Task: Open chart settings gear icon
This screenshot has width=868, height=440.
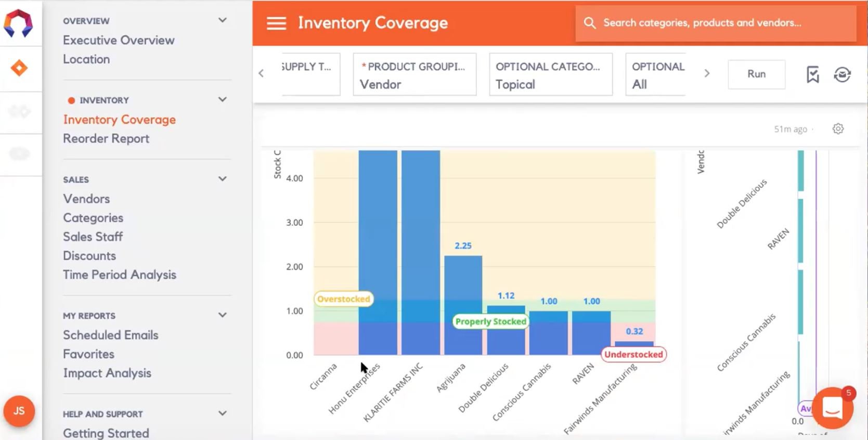Action: (x=838, y=129)
